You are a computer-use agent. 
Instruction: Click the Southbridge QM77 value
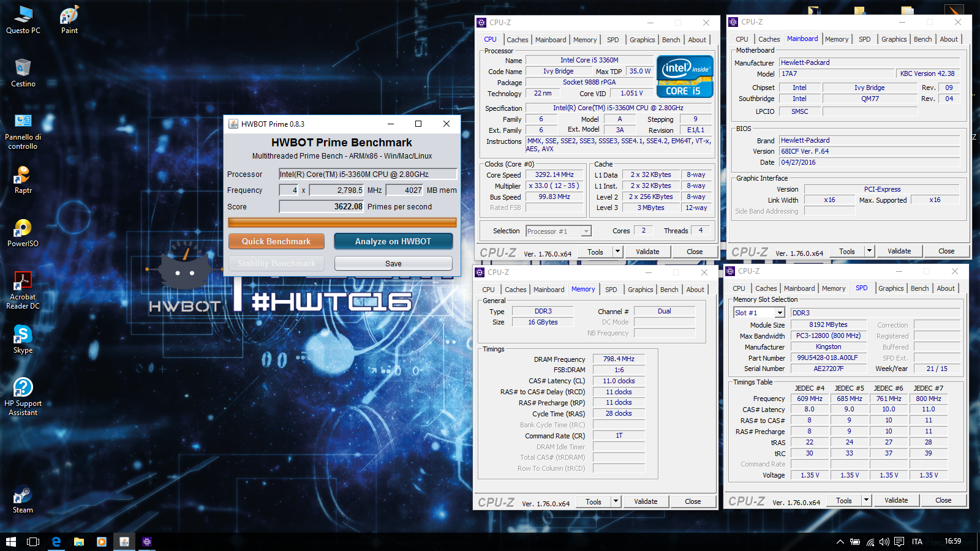(870, 99)
